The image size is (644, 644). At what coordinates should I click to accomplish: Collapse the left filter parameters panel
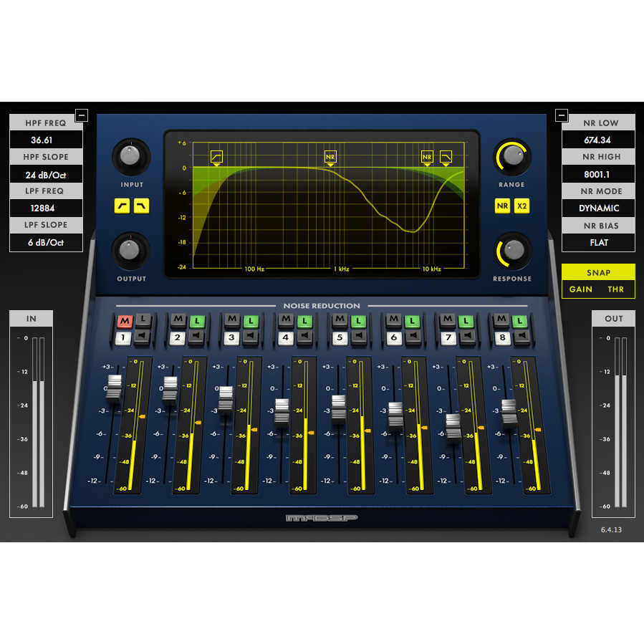point(82,115)
